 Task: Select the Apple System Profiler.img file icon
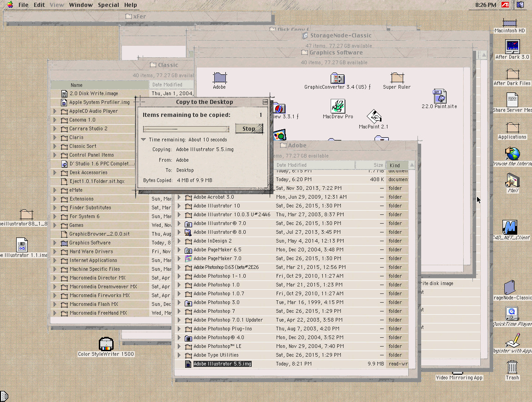click(64, 103)
